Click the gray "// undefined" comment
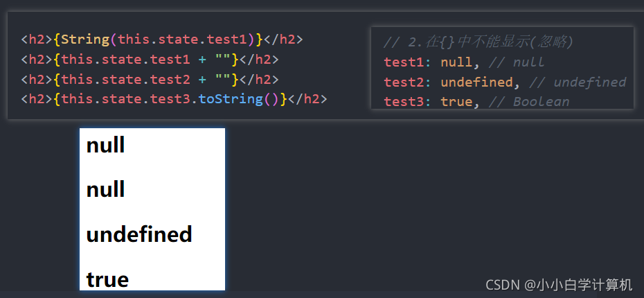The image size is (644, 298). click(578, 82)
